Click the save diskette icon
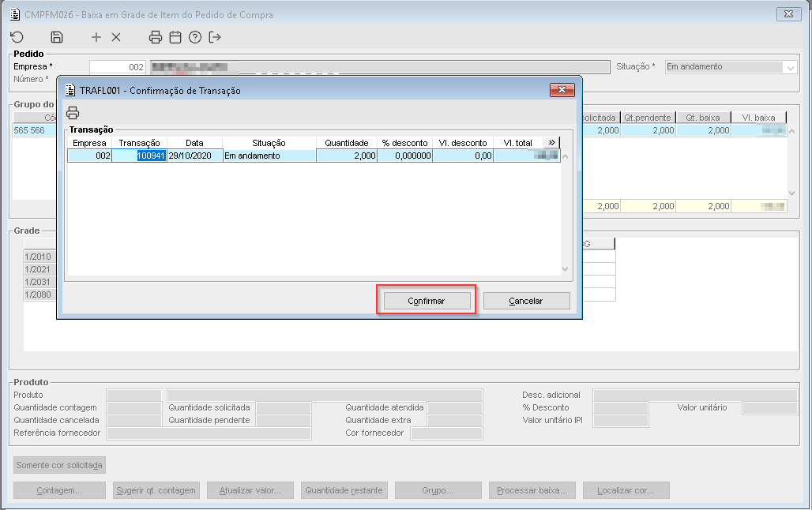The image size is (812, 510). click(56, 37)
